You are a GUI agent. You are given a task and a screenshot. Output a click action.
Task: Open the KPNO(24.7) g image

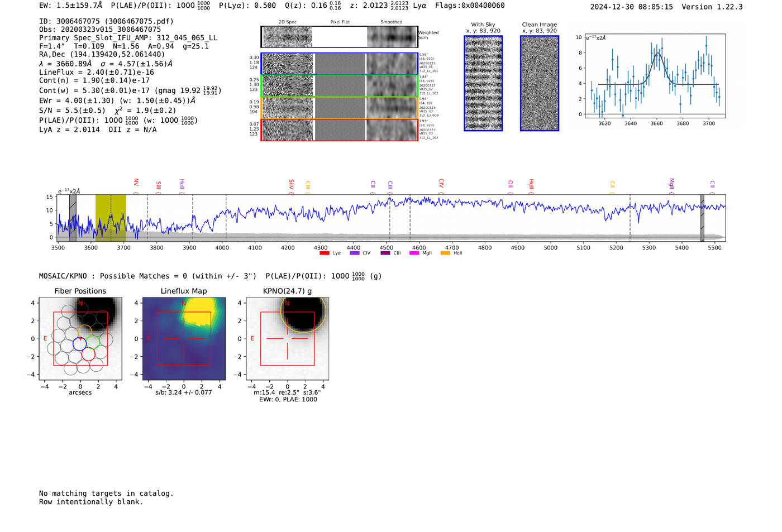tap(287, 339)
